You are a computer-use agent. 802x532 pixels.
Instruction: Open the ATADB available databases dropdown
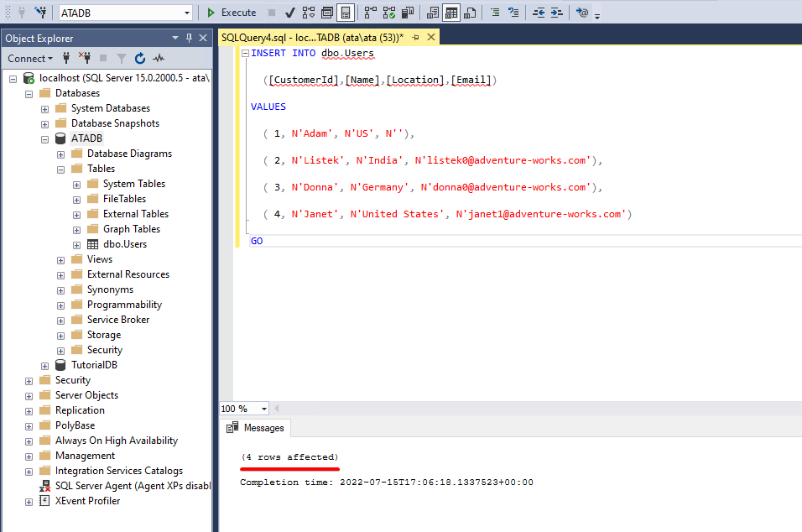(x=187, y=13)
